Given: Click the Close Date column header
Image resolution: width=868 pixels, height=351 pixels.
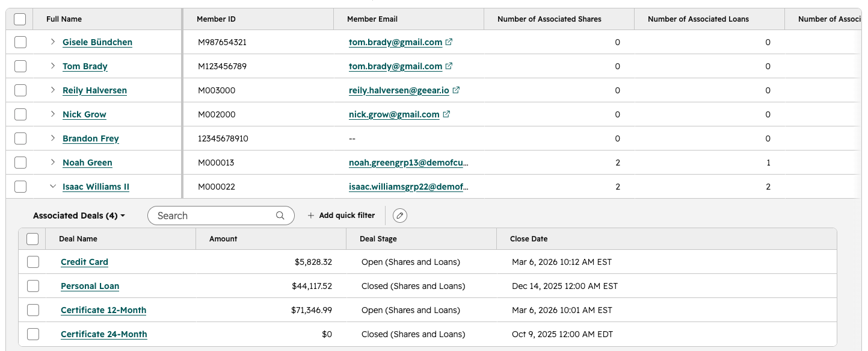Looking at the screenshot, I should pyautogui.click(x=529, y=239).
